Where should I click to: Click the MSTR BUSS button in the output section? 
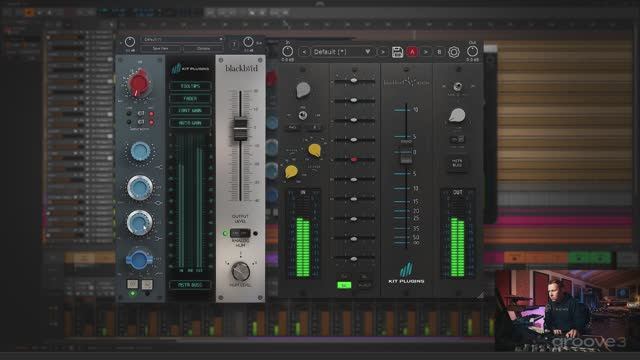[x=457, y=163]
